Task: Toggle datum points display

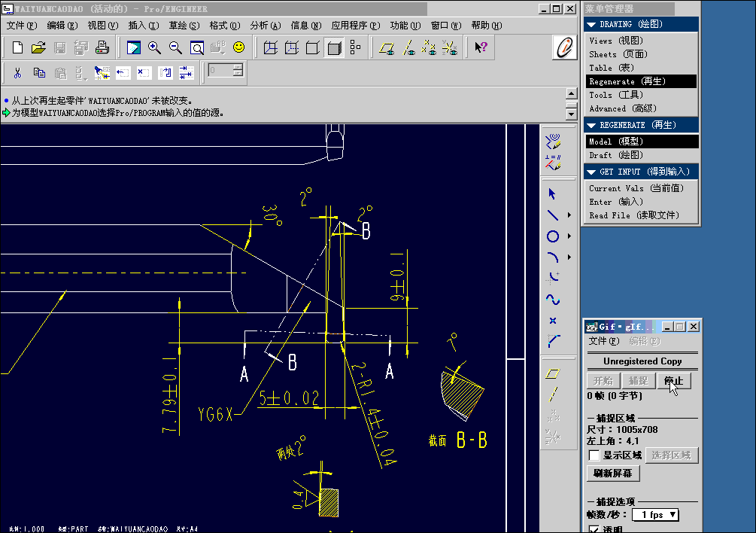Action: [x=429, y=47]
